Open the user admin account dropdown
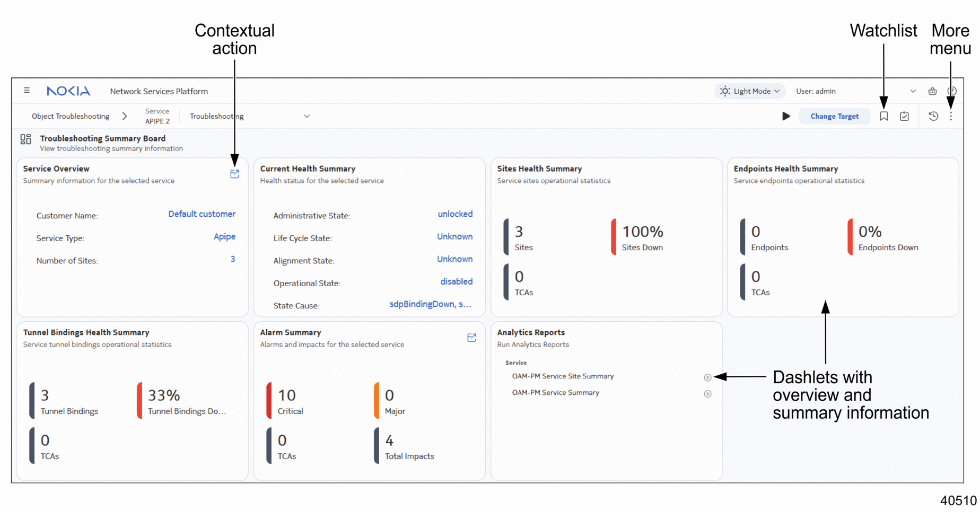 tap(913, 91)
